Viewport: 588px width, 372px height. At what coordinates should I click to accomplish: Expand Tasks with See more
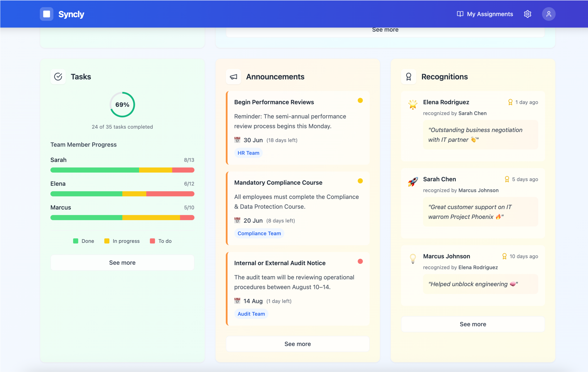122,263
